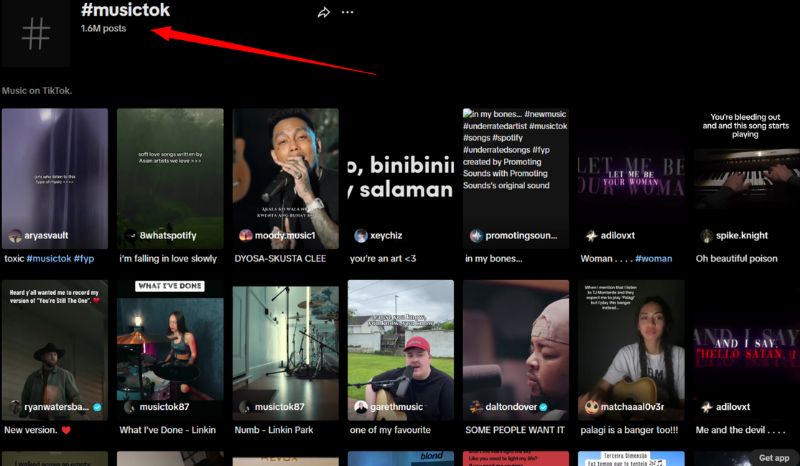
Task: Open aryasvault username link
Action: pos(46,236)
